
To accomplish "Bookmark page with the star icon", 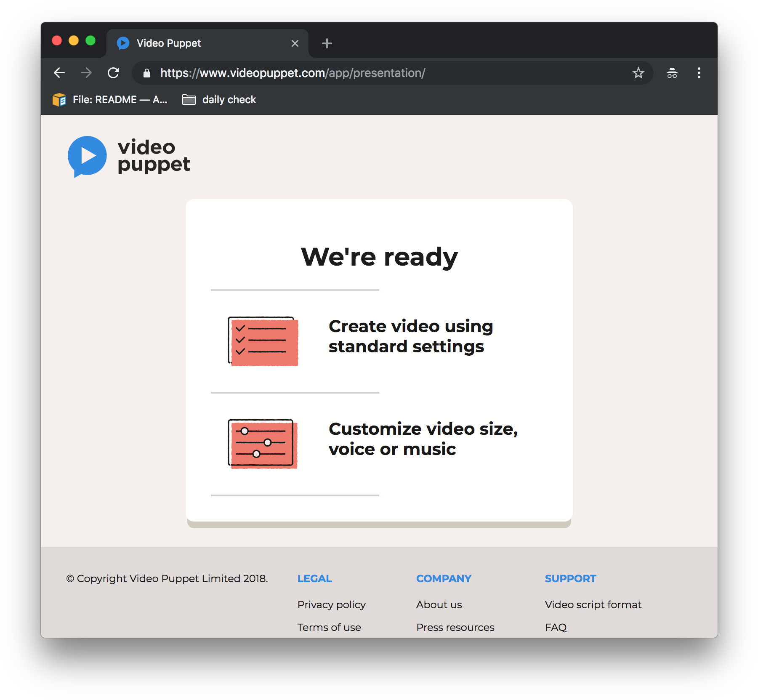I will tap(638, 73).
